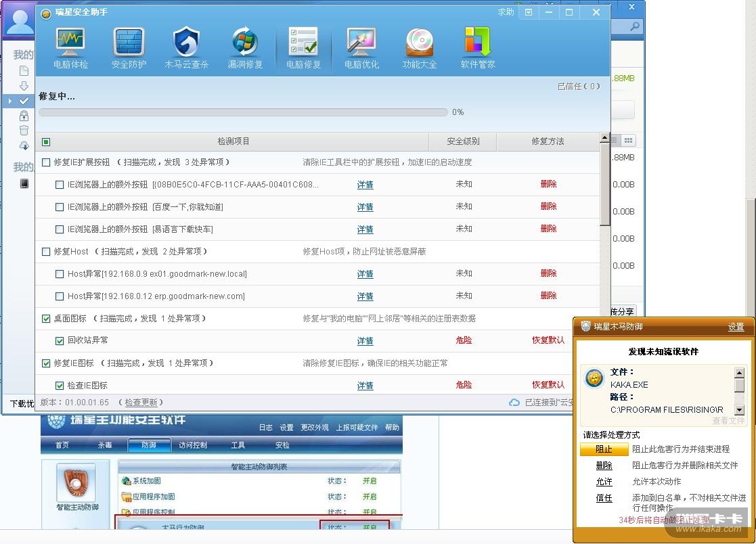Open the title bar dropdown menu button
Viewport: 756px width, 544px height.
[x=529, y=13]
